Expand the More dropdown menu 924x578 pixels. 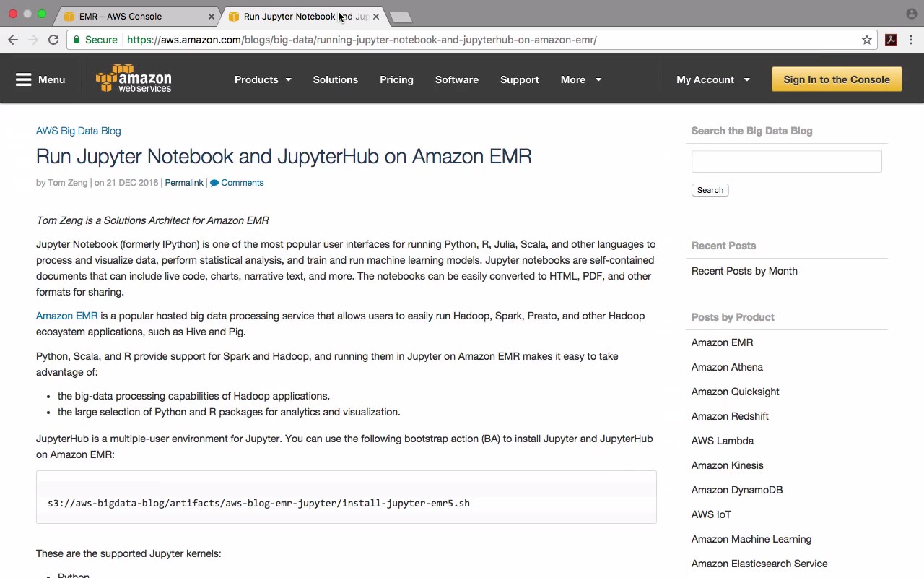[580, 79]
